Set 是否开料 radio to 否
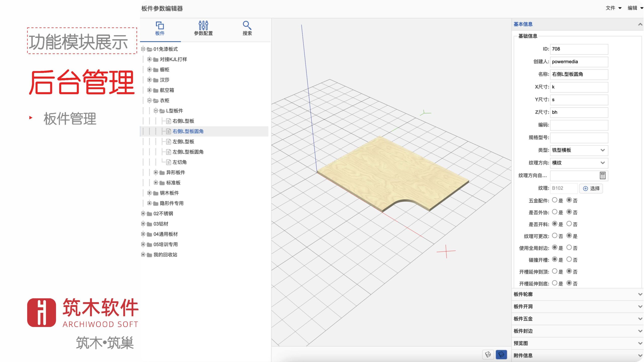The height and width of the screenshot is (362, 644). click(x=569, y=224)
